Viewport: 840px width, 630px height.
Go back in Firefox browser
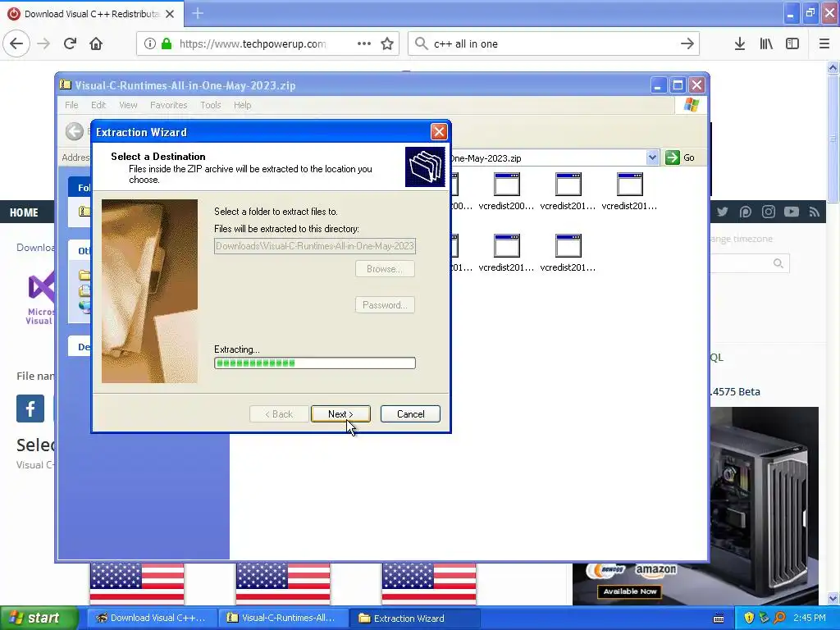pos(16,44)
